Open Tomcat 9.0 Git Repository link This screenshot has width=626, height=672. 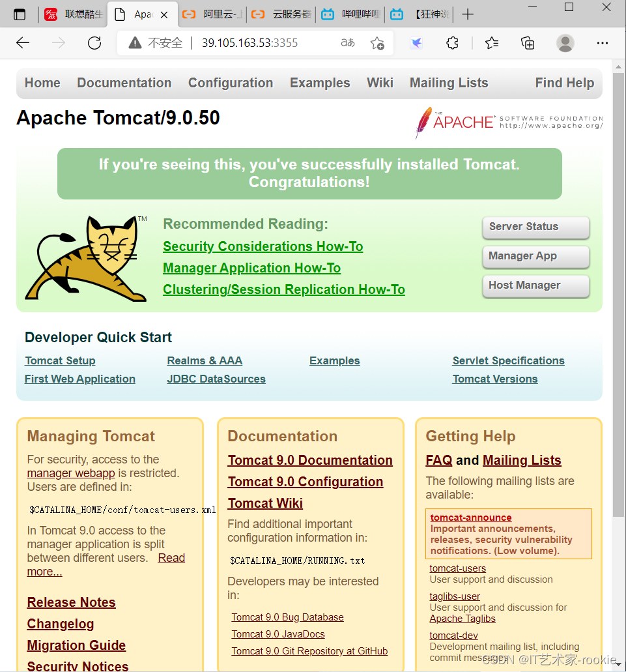(309, 651)
